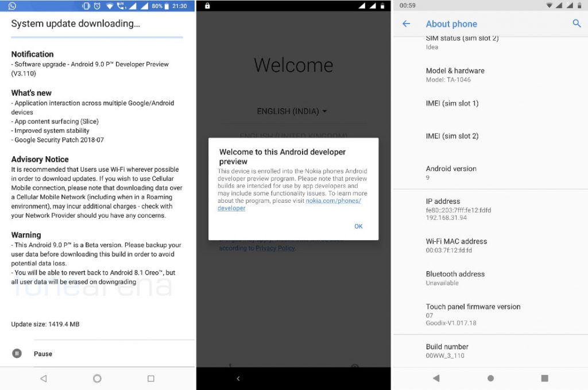This screenshot has height=390, width=588.
Task: Tap the WhatsApp notification icon in left status bar
Action: (12, 6)
